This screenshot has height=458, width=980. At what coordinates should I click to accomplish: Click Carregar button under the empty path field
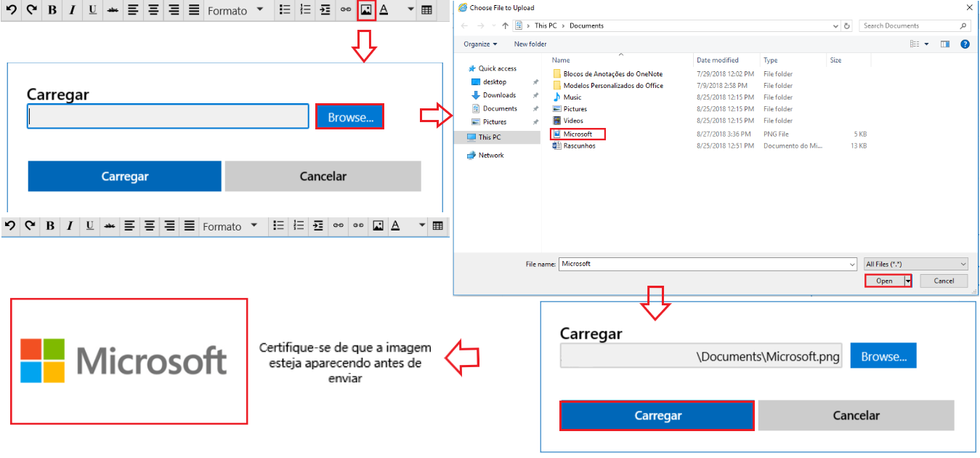pyautogui.click(x=125, y=177)
